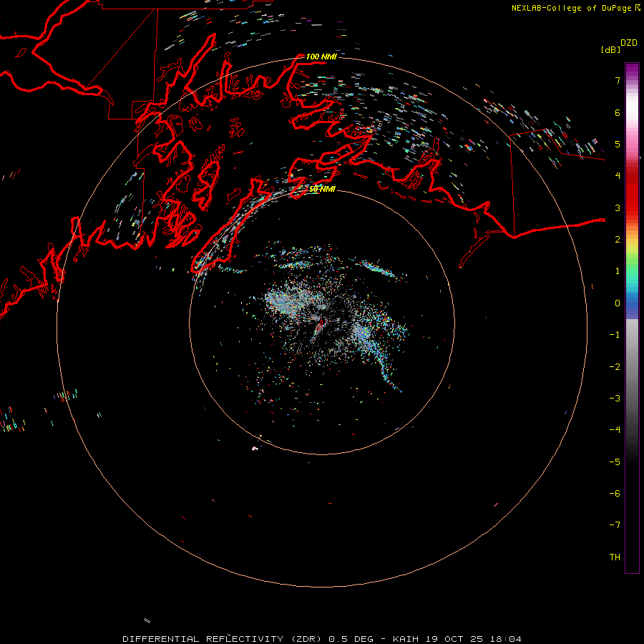
Task: Click the 6 value on the color scale
Action: [x=618, y=112]
